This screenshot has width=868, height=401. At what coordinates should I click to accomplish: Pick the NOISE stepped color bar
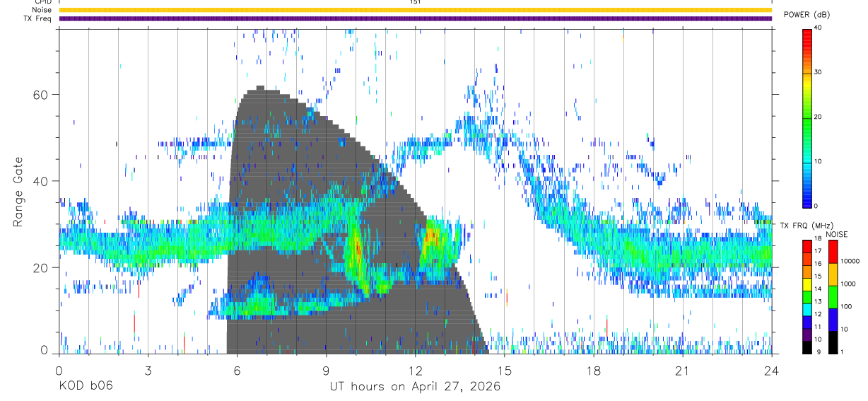[833, 296]
